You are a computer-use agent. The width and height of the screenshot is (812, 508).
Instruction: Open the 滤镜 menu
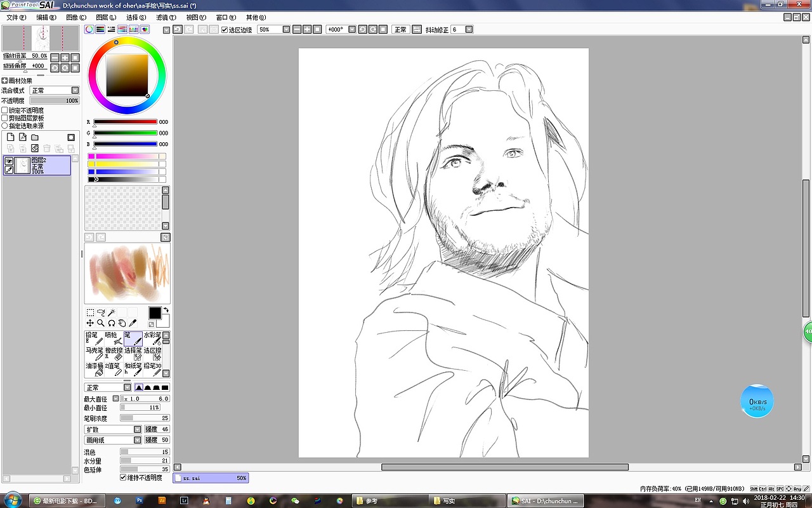(x=166, y=17)
